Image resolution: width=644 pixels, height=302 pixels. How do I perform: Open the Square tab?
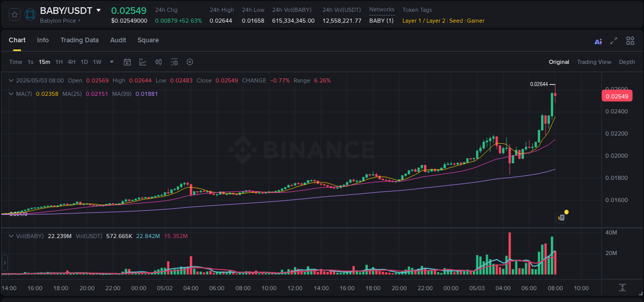click(x=148, y=40)
